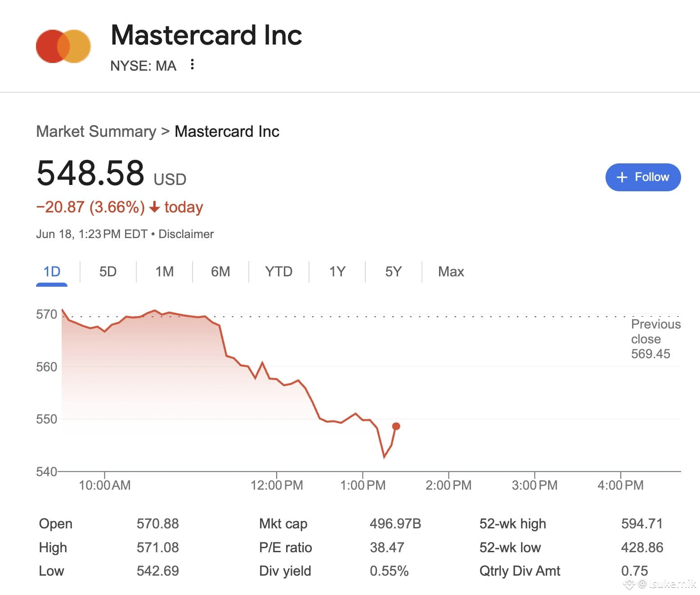Select the 1D chart range tab
This screenshot has width=700, height=595.
coord(52,271)
